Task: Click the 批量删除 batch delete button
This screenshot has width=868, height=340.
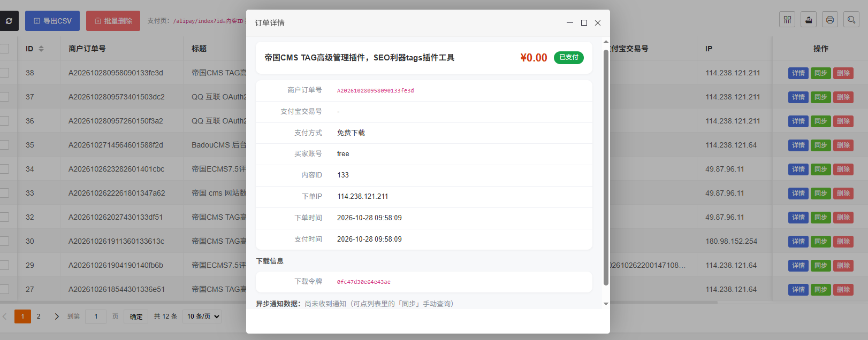Action: coord(113,21)
